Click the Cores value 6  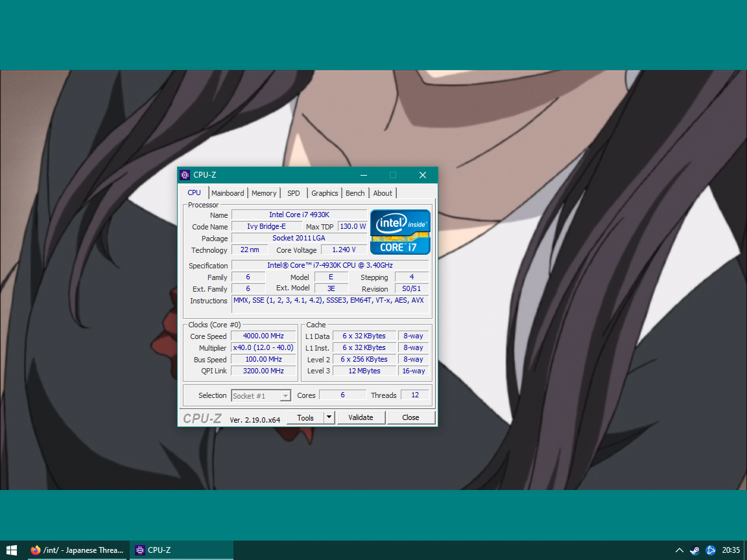tap(342, 395)
